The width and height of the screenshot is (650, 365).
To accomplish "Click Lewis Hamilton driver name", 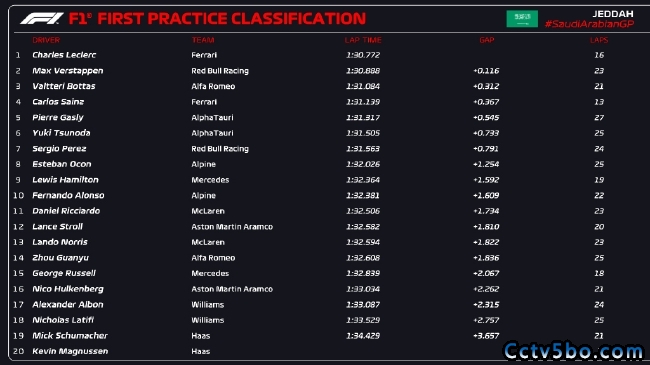I will (65, 180).
